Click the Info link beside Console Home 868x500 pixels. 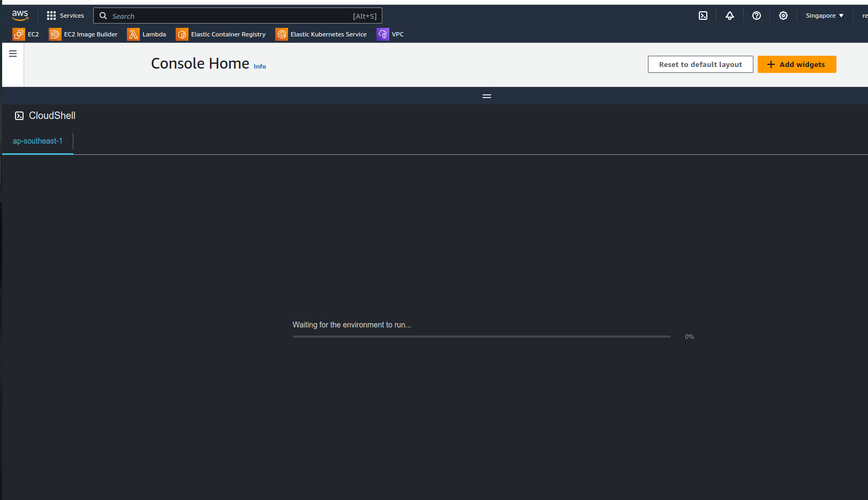(x=260, y=66)
